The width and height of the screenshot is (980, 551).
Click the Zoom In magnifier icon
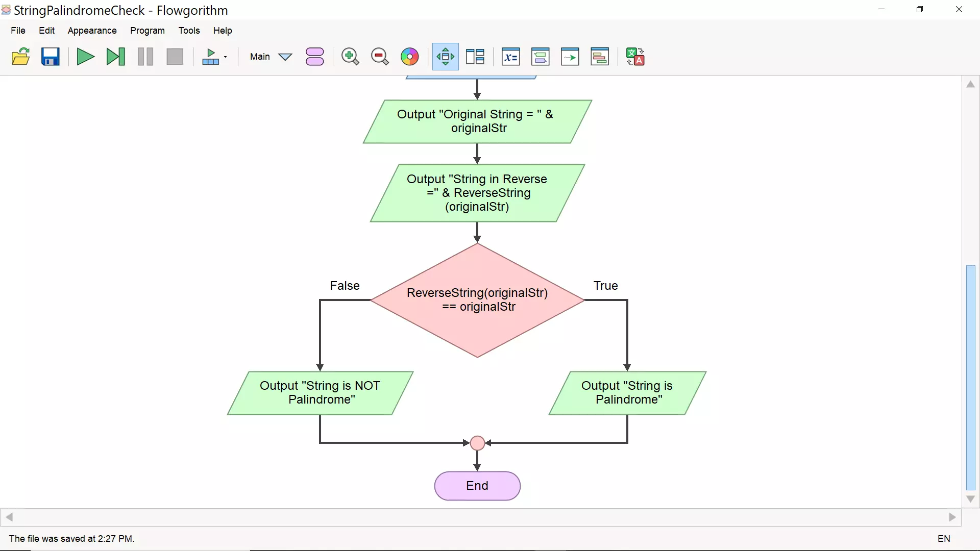click(x=349, y=57)
